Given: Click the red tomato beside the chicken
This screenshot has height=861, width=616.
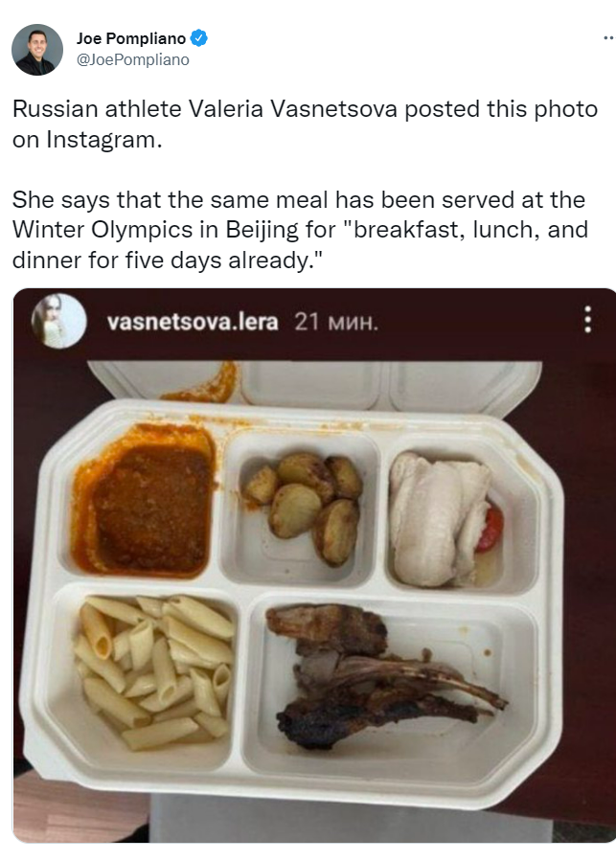Looking at the screenshot, I should pos(490,528).
